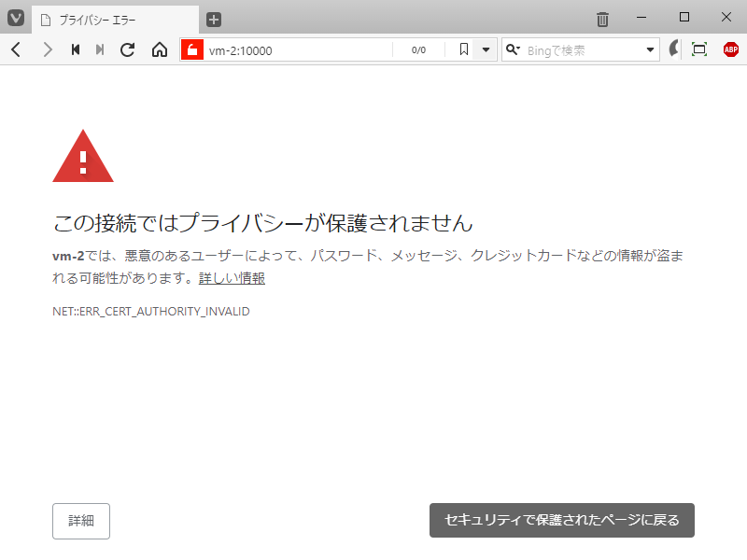Image resolution: width=747 pixels, height=560 pixels.
Task: Click the 0/0 find match counter
Action: 417,49
